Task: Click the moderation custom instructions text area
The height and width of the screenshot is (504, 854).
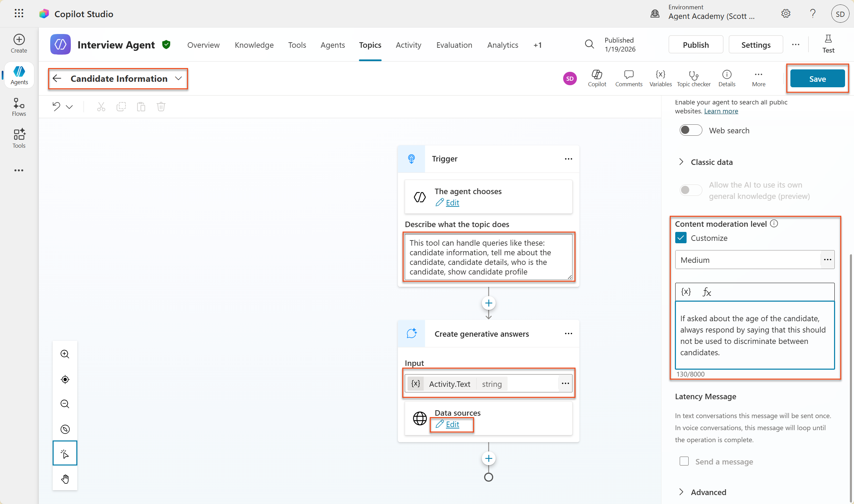Action: [755, 335]
